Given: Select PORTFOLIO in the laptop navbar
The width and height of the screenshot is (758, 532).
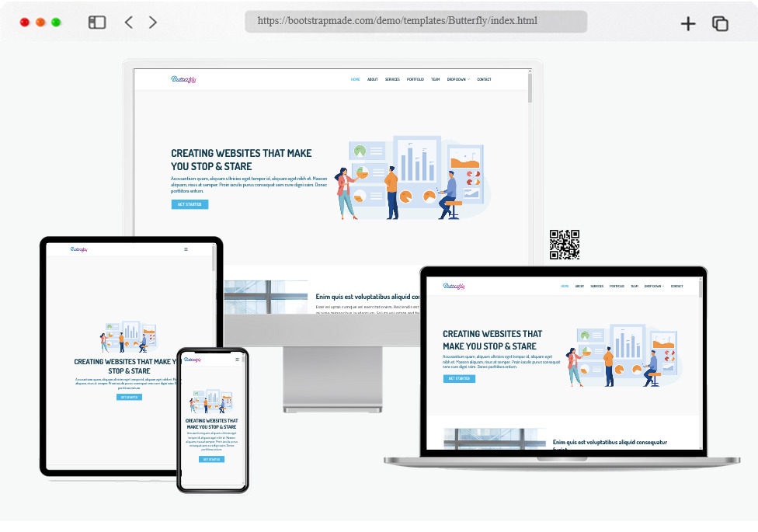Looking at the screenshot, I should (x=617, y=286).
